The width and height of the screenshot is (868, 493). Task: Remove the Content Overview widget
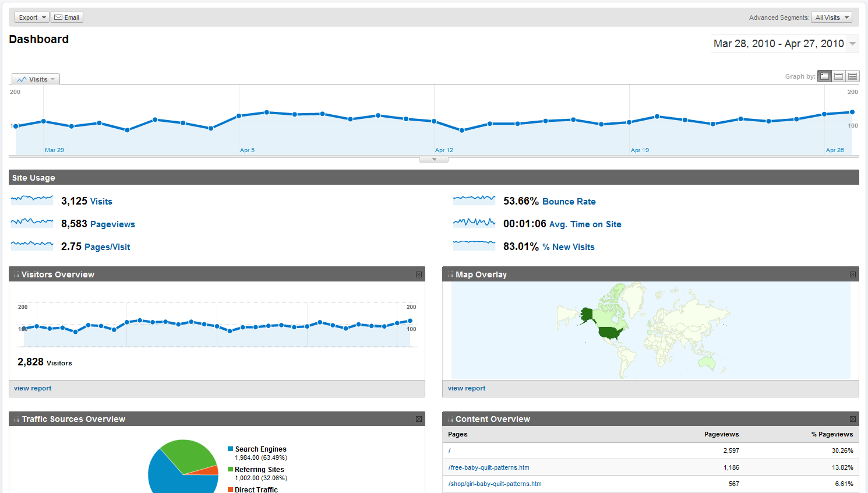pyautogui.click(x=853, y=419)
